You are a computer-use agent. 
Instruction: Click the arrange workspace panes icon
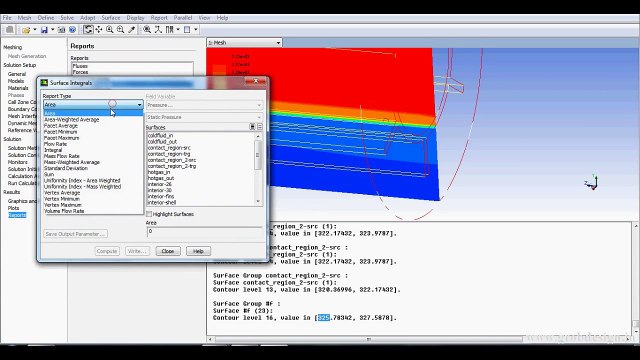pyautogui.click(x=169, y=29)
